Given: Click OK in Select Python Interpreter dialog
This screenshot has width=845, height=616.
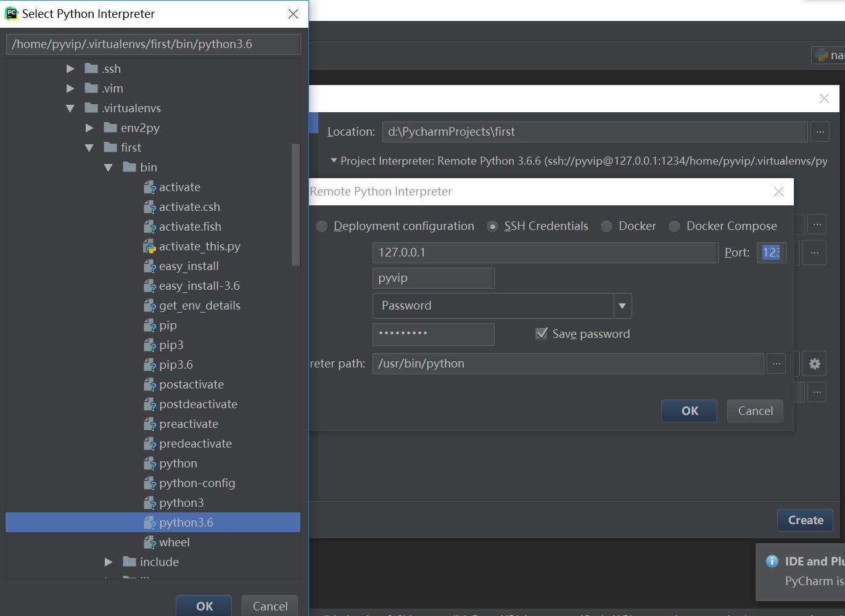Looking at the screenshot, I should click(x=204, y=606).
